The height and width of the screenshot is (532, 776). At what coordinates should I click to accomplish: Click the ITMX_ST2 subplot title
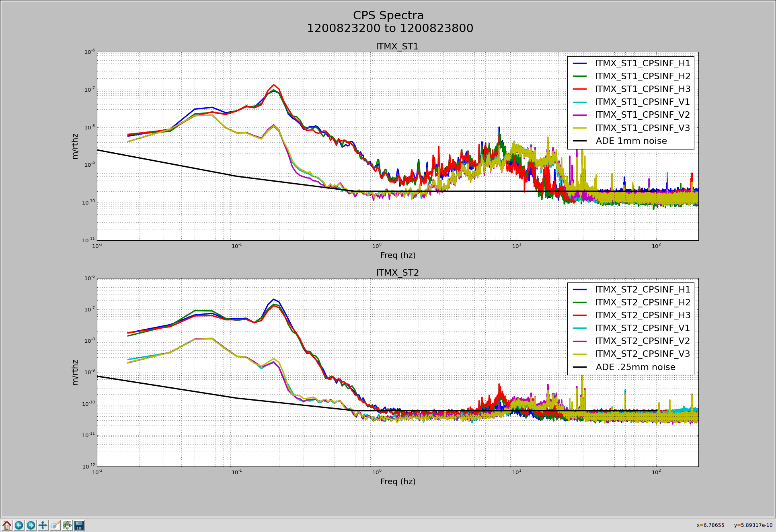397,273
